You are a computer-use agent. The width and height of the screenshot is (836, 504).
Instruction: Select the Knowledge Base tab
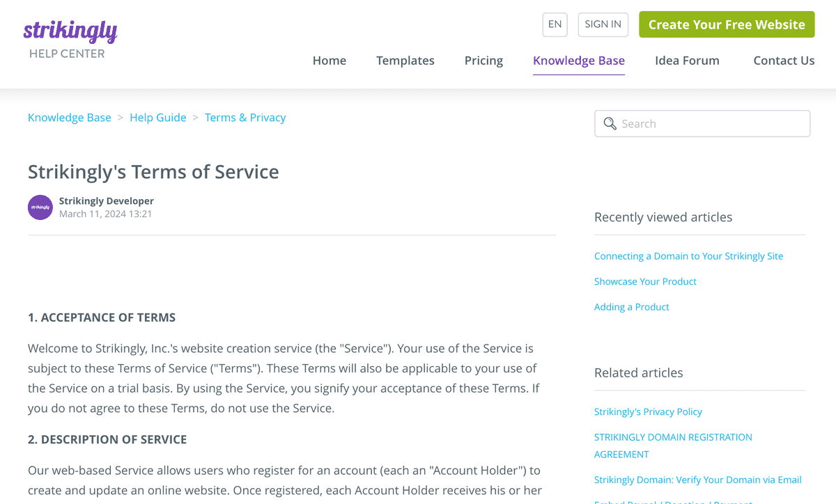(x=579, y=61)
